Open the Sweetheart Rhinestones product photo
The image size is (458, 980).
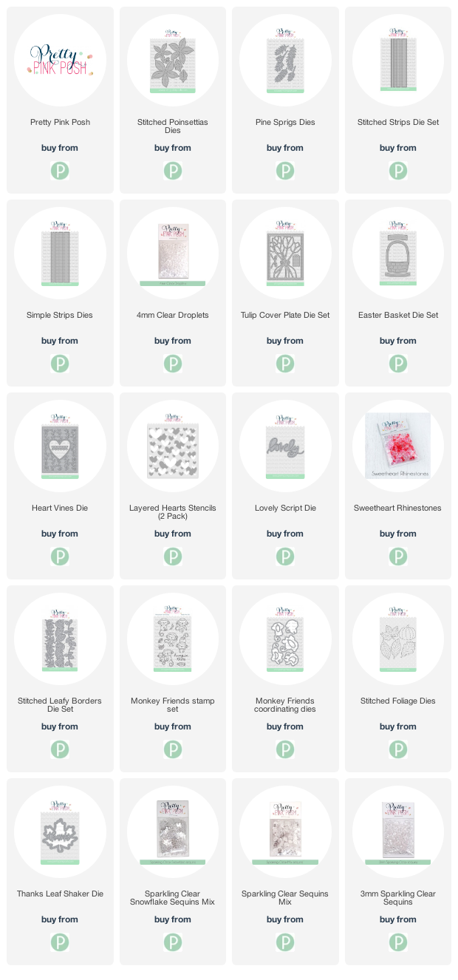(398, 446)
